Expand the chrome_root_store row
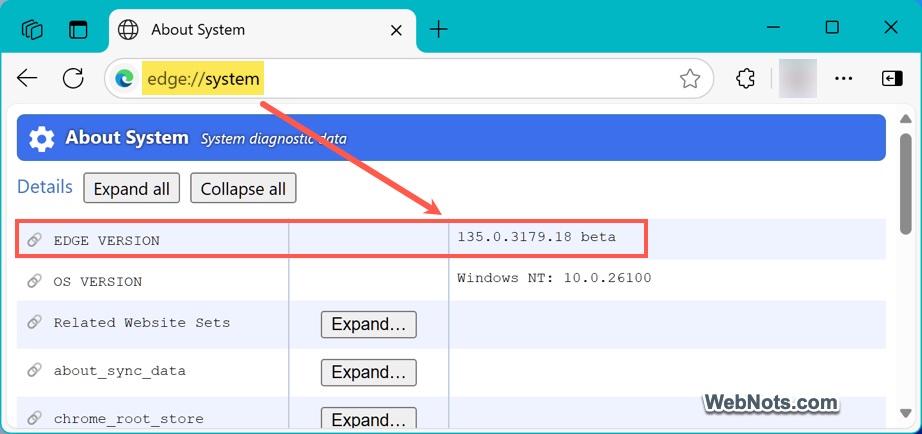922x434 pixels. tap(369, 419)
